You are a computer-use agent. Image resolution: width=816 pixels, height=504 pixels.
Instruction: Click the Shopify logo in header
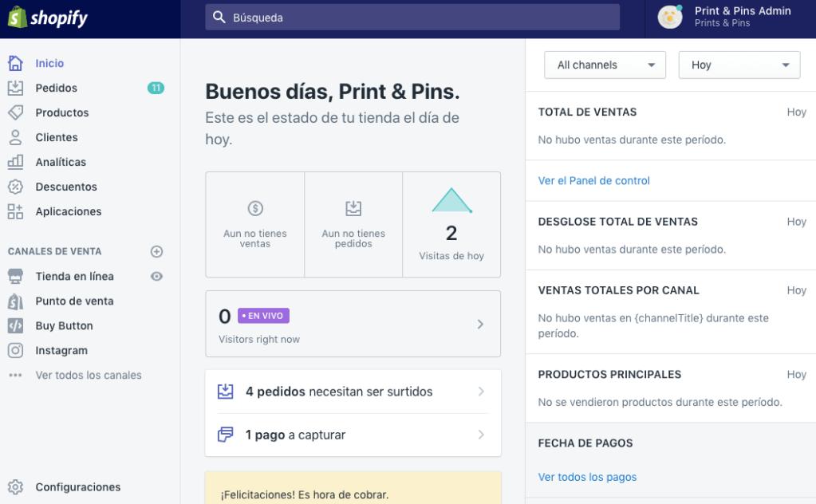coord(48,18)
